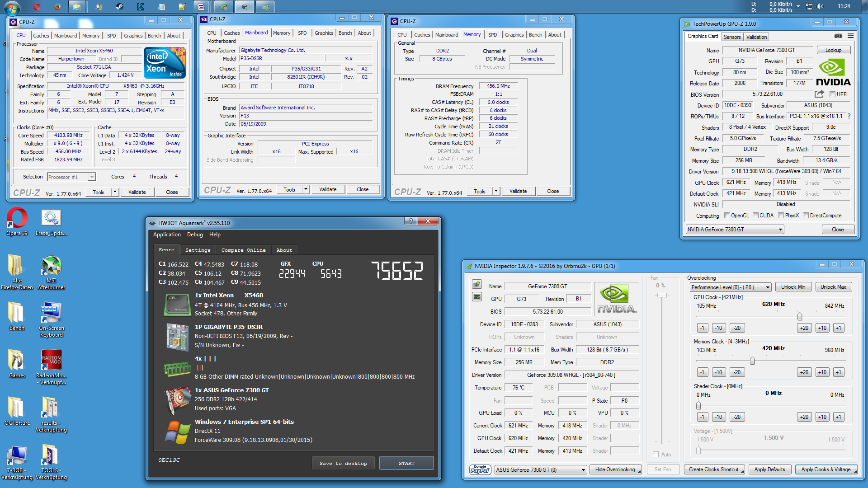
Task: Click Apply Clocks & Voltage button
Action: tap(826, 469)
